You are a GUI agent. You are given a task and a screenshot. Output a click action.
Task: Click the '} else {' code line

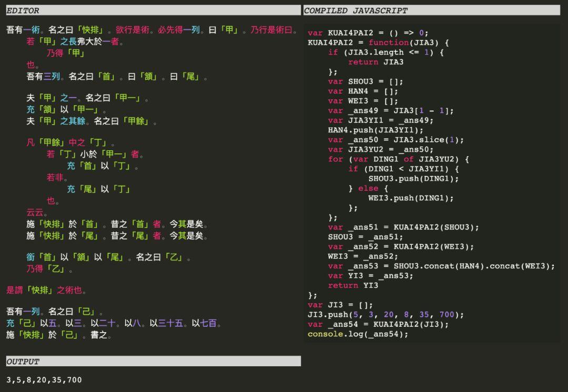368,189
